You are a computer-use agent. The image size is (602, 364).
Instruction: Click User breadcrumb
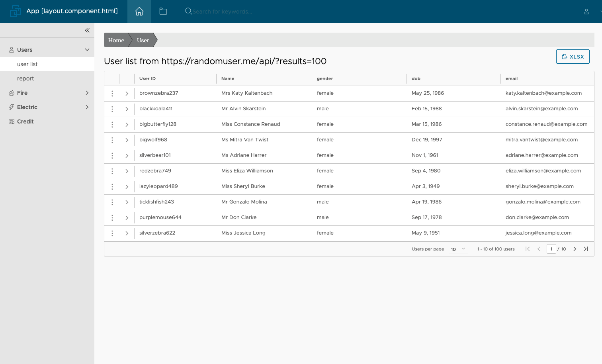[143, 40]
